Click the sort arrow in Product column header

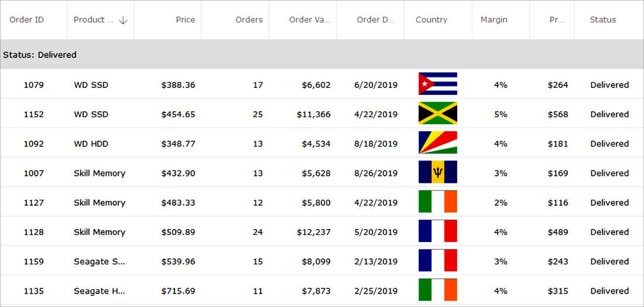(x=123, y=20)
